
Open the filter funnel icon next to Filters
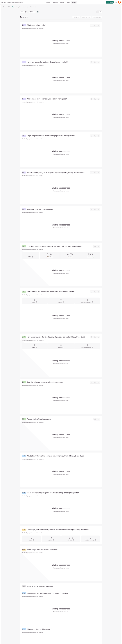(x=30, y=12)
